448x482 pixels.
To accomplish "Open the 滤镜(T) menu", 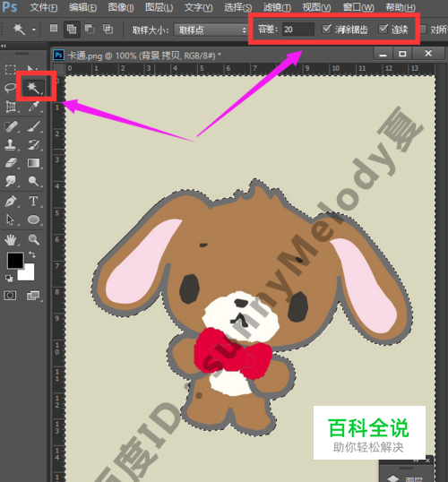I will click(277, 7).
